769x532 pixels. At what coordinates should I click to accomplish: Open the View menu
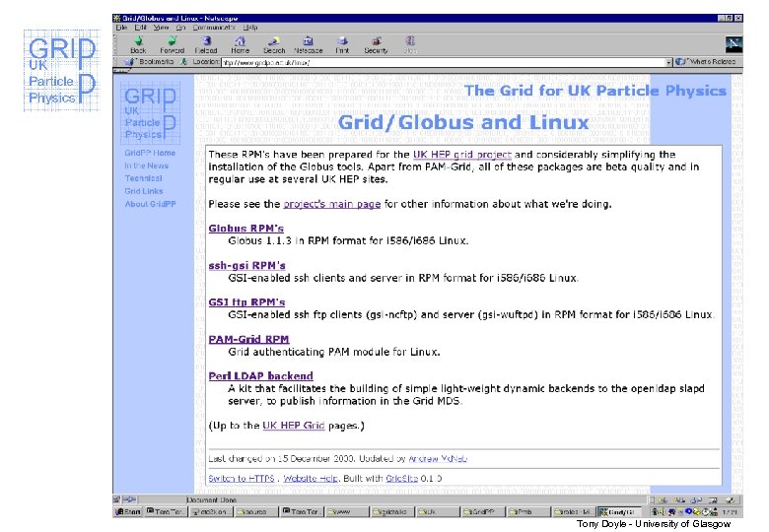tap(161, 28)
